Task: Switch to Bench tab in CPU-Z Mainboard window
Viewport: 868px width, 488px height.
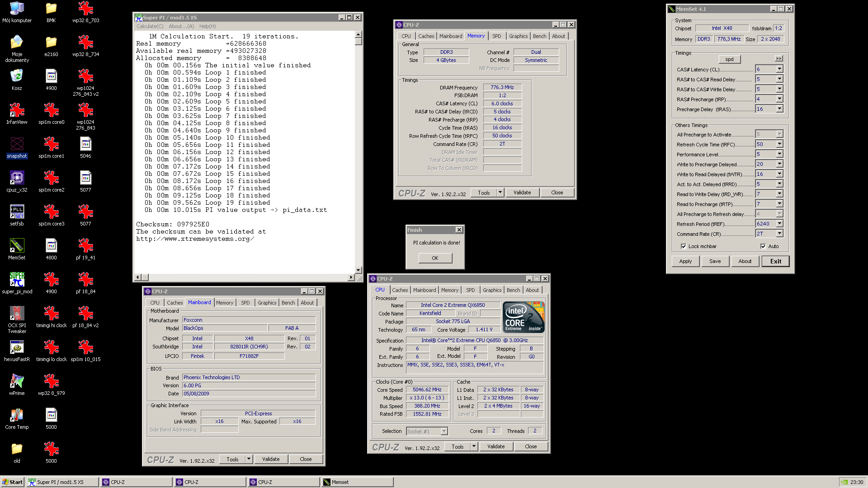Action: (288, 303)
